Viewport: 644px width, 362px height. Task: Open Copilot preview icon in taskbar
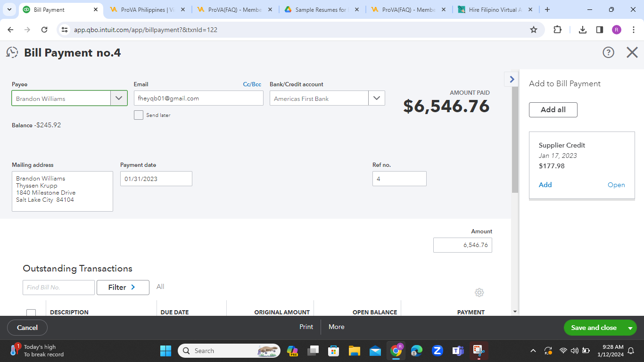pyautogui.click(x=292, y=351)
